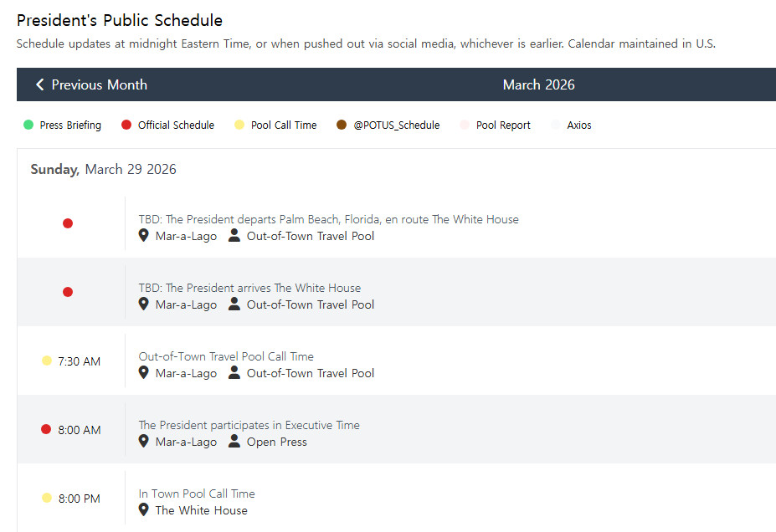Click location pin beside The White House

[x=144, y=510]
